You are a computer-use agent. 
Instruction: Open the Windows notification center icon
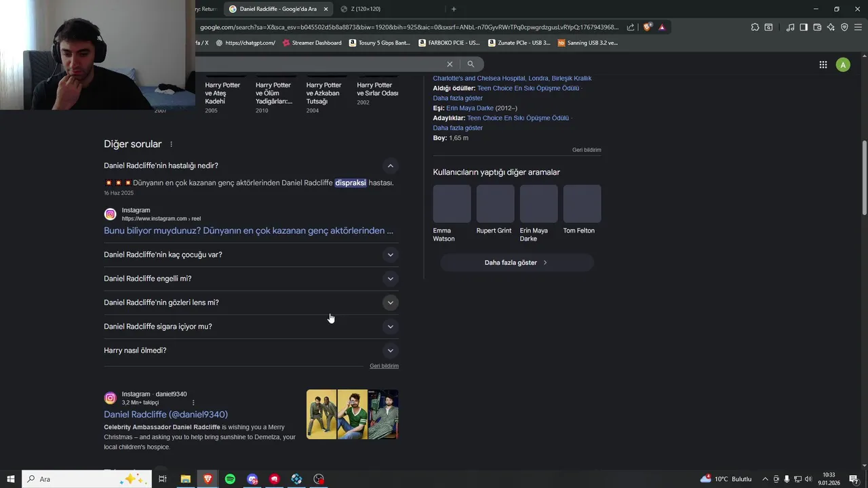point(854,479)
